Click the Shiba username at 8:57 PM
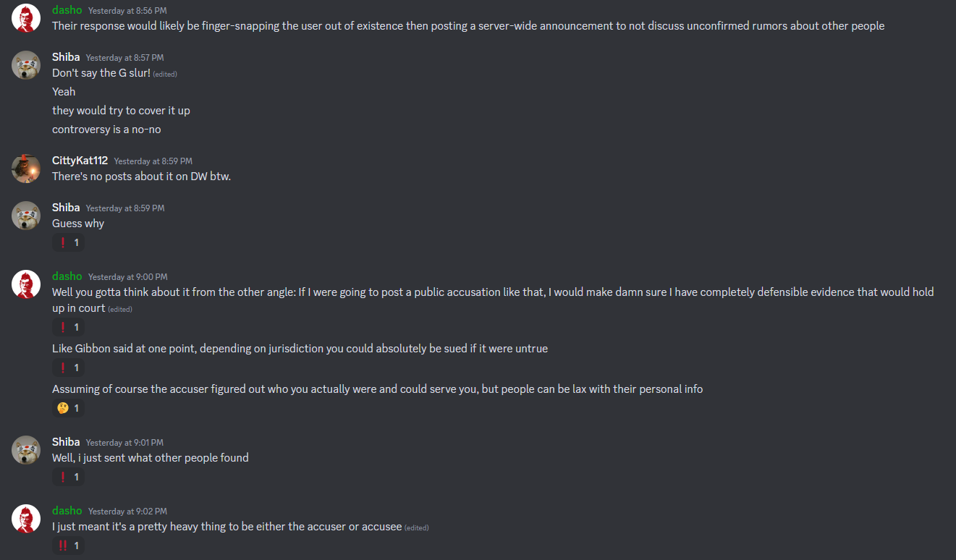956x560 pixels. (66, 57)
